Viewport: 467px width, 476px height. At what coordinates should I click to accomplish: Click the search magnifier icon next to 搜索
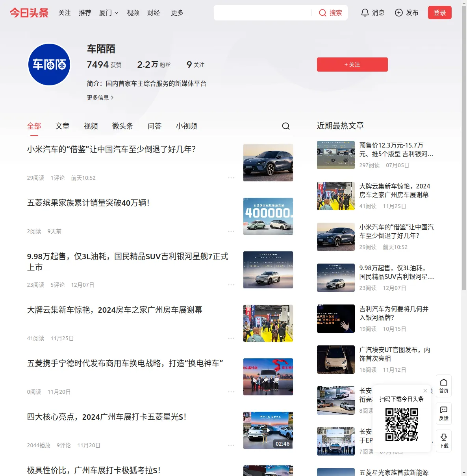[x=322, y=13]
